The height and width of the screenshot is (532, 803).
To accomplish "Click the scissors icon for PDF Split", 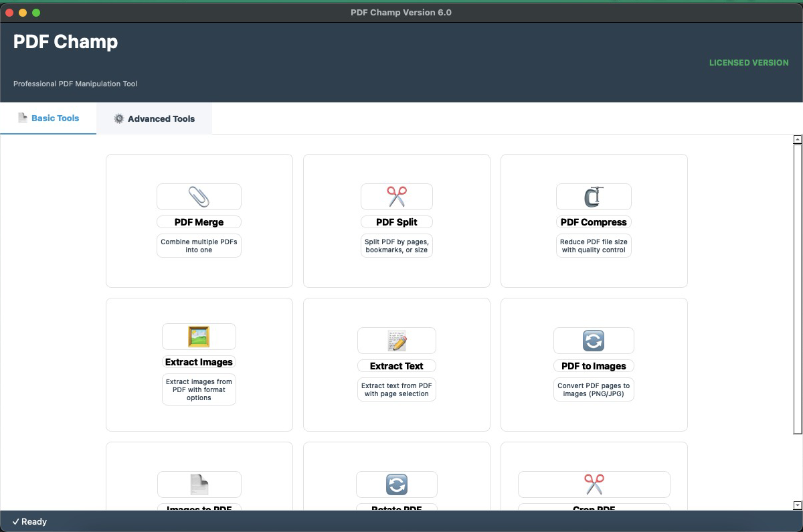I will point(396,196).
